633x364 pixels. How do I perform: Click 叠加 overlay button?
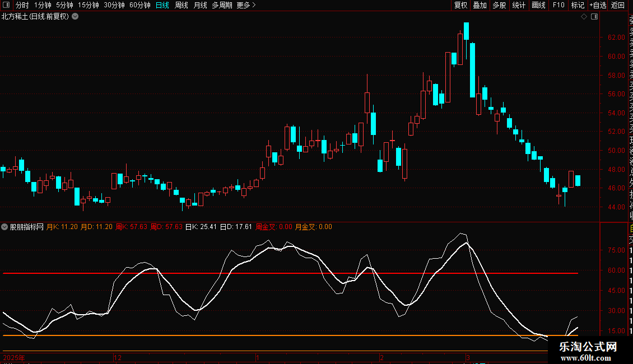click(480, 5)
